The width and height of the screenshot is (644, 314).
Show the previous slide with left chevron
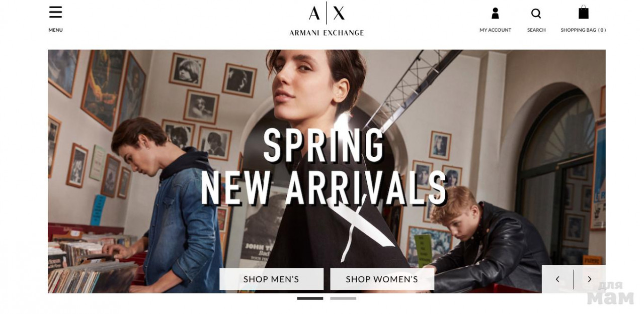[557, 279]
